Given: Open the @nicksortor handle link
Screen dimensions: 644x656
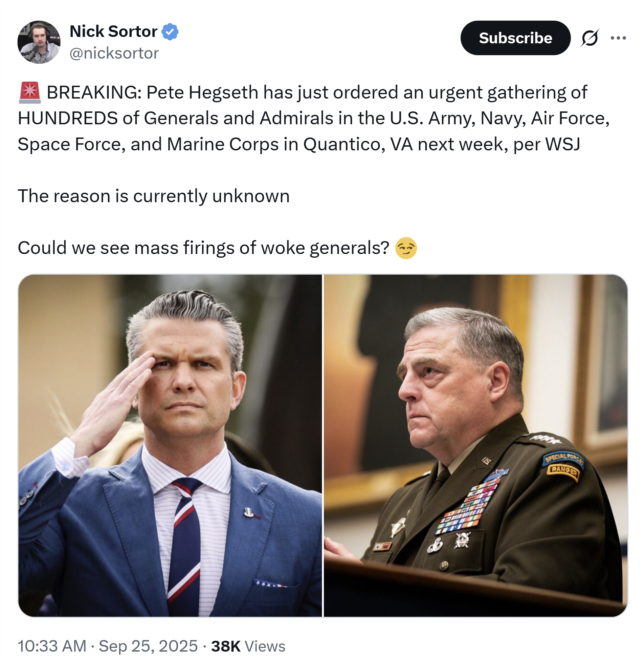Looking at the screenshot, I should [x=114, y=53].
